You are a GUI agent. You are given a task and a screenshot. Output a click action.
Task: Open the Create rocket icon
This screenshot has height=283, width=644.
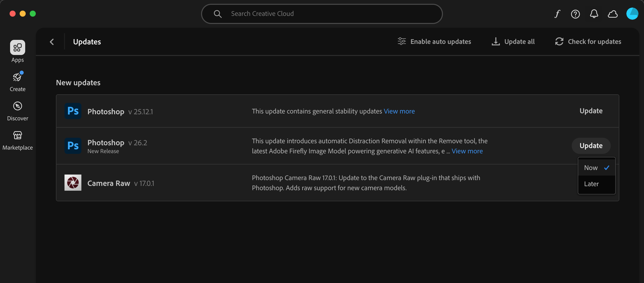pos(17,77)
